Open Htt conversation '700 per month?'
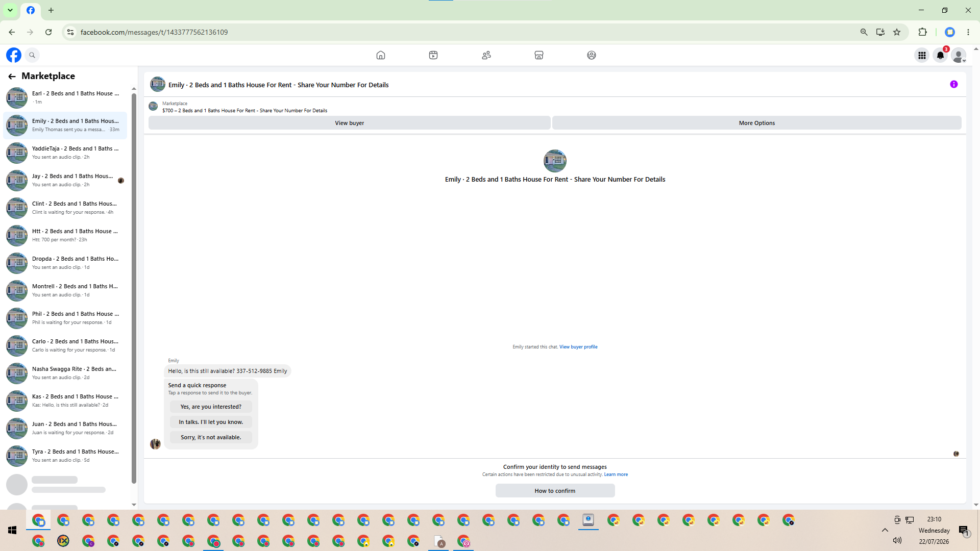Viewport: 980px width, 551px height. coord(65,236)
